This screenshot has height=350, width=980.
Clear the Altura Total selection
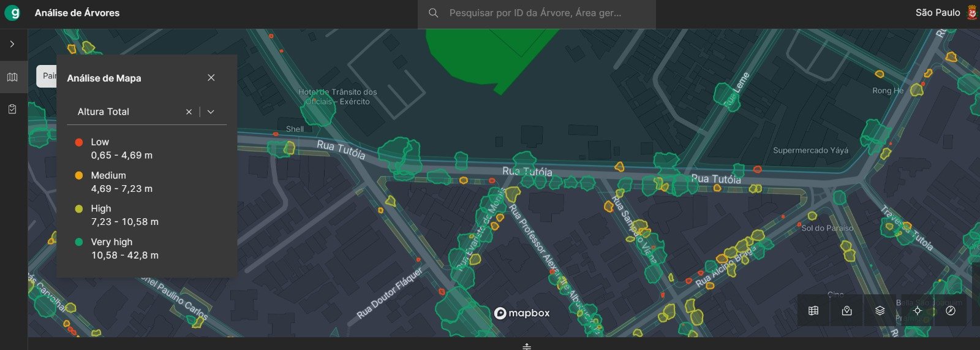click(x=189, y=112)
